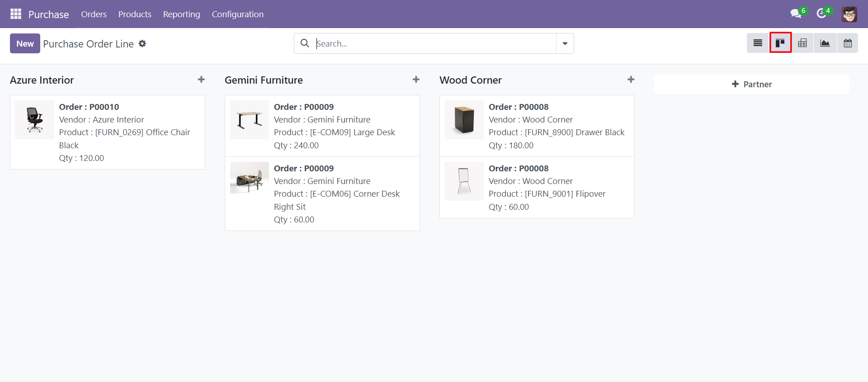The image size is (868, 382).
Task: Open the Purchase app home
Action: click(x=48, y=14)
